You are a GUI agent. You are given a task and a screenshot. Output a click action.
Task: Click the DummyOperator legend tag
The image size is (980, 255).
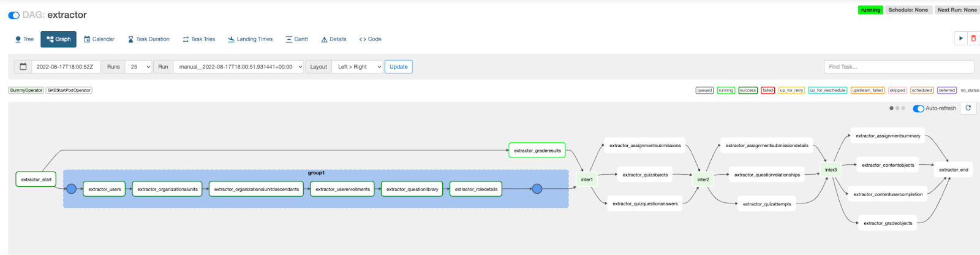(x=26, y=90)
